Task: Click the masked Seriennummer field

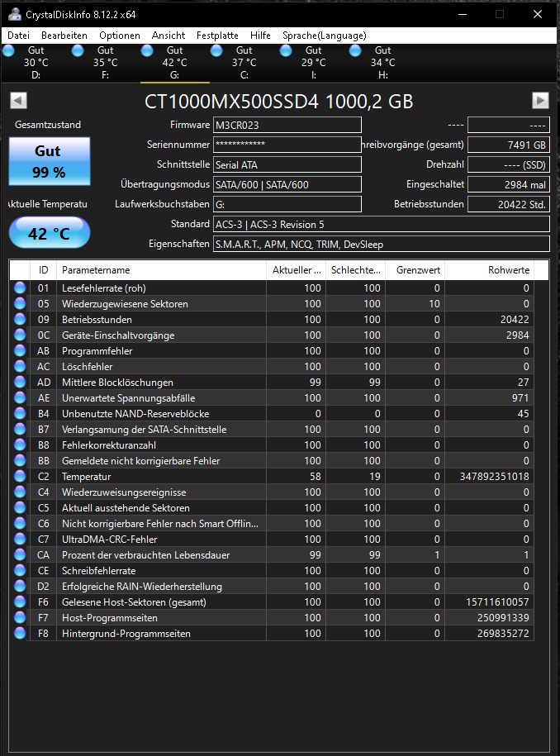Action: click(x=287, y=145)
